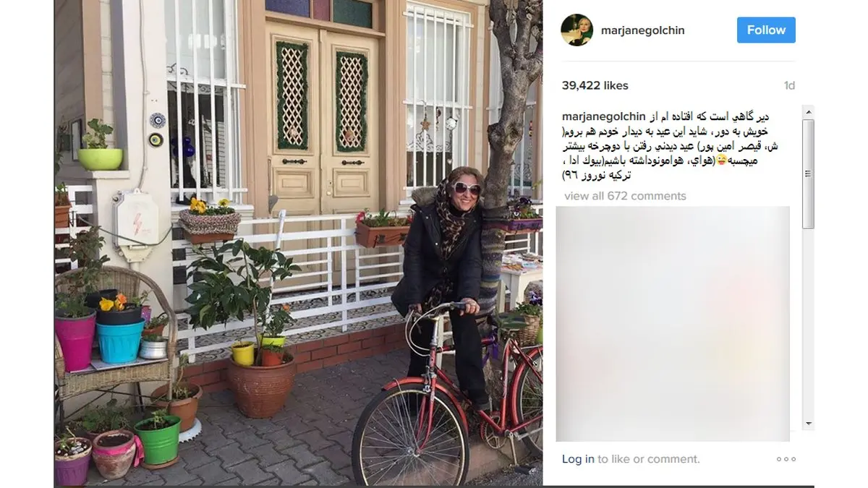Click the Follow button
Screen dimensions: 868x488
click(x=766, y=30)
